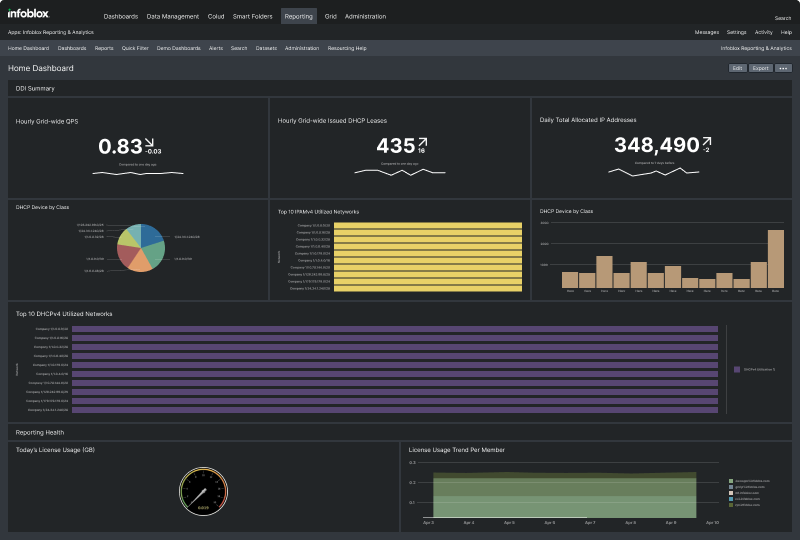
Task: Click the DHCP Device by Class pie chart
Action: pyautogui.click(x=141, y=247)
